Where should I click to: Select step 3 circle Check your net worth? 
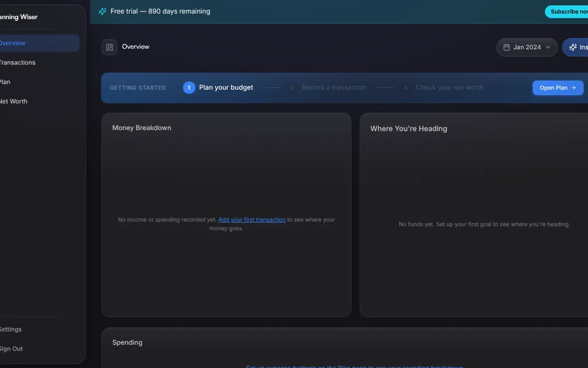(x=405, y=87)
